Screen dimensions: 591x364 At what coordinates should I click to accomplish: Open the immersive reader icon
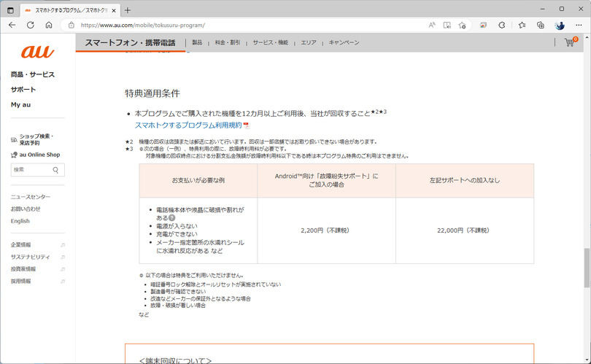[x=447, y=26]
